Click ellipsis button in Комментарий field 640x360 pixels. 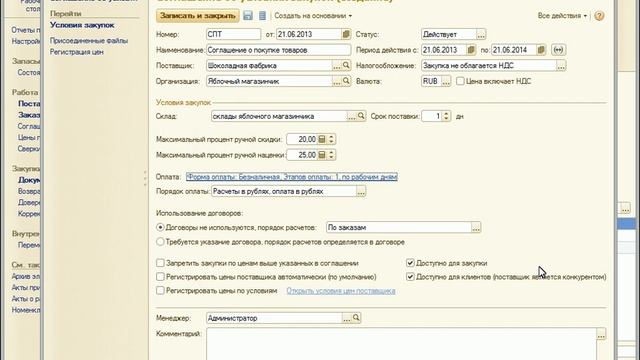point(601,334)
